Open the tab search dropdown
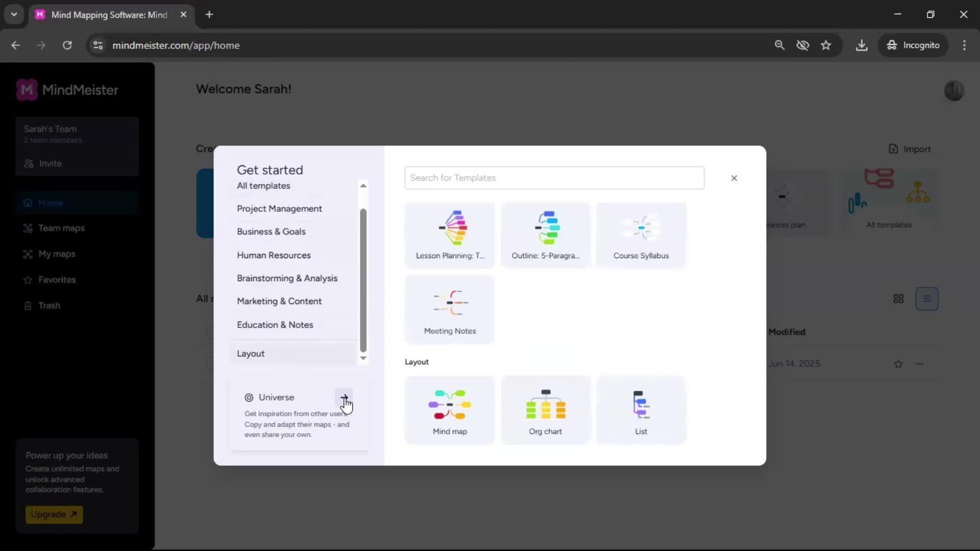Viewport: 980px width, 551px height. (x=14, y=15)
